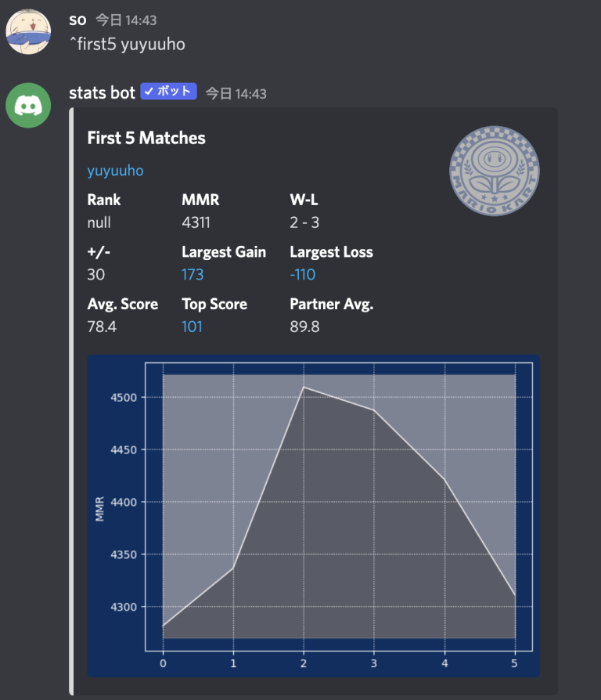Click the stats bot message timestamp
This screenshot has height=700, width=601.
(x=236, y=94)
